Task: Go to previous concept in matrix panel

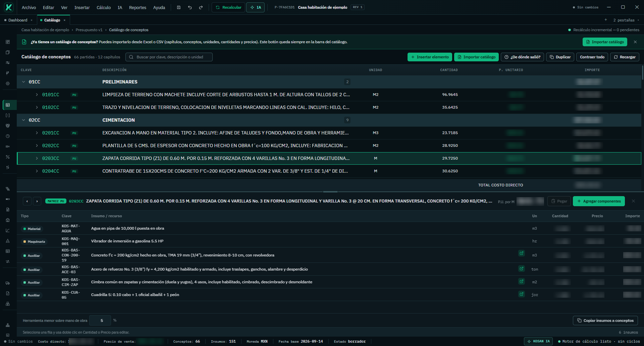Action: click(x=27, y=201)
